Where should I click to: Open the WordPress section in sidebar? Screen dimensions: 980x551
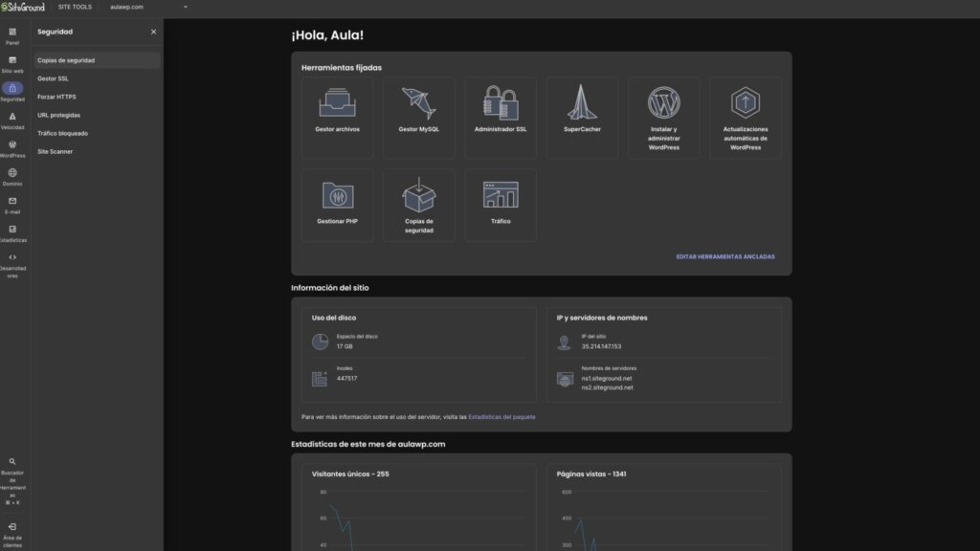pos(12,149)
